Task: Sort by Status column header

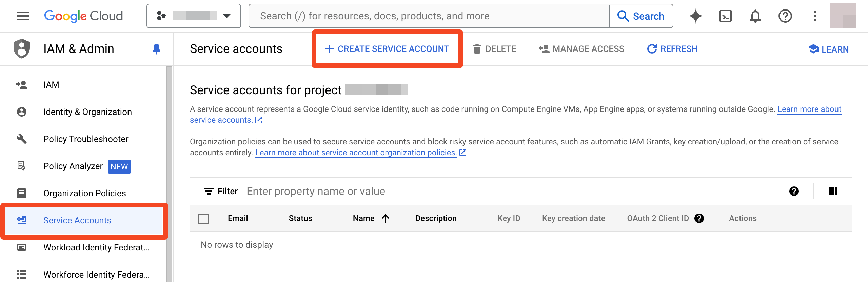Action: 300,218
